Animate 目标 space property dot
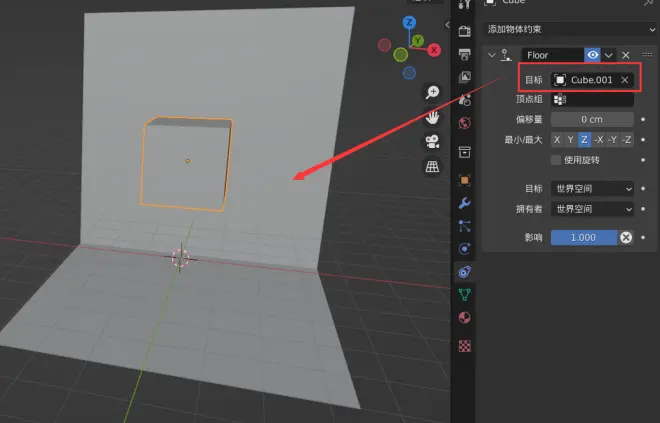This screenshot has height=423, width=660. (643, 189)
